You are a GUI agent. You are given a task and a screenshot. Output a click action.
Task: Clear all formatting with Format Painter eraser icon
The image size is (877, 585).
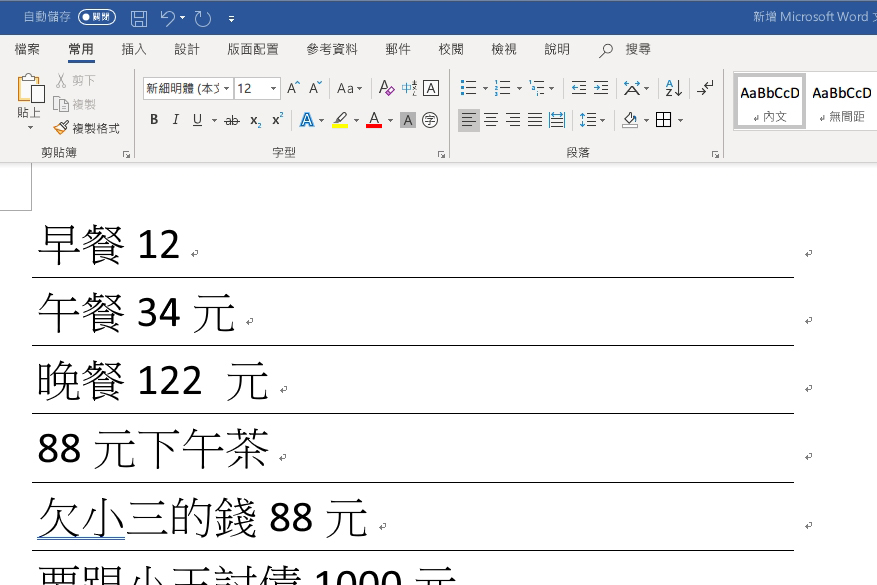(x=386, y=88)
